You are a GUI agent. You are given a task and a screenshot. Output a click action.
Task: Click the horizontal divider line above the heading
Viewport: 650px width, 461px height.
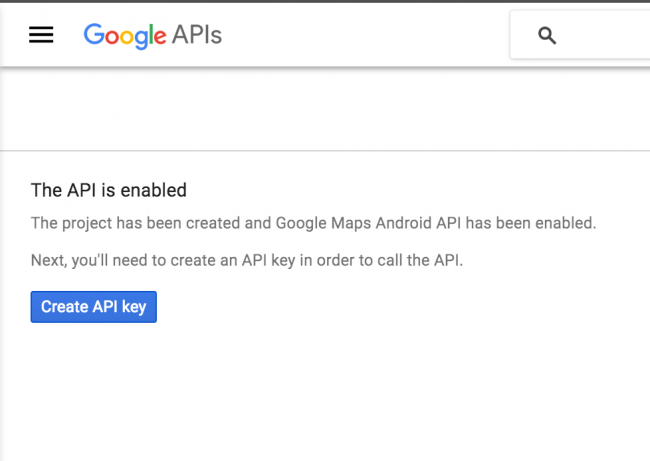[325, 151]
